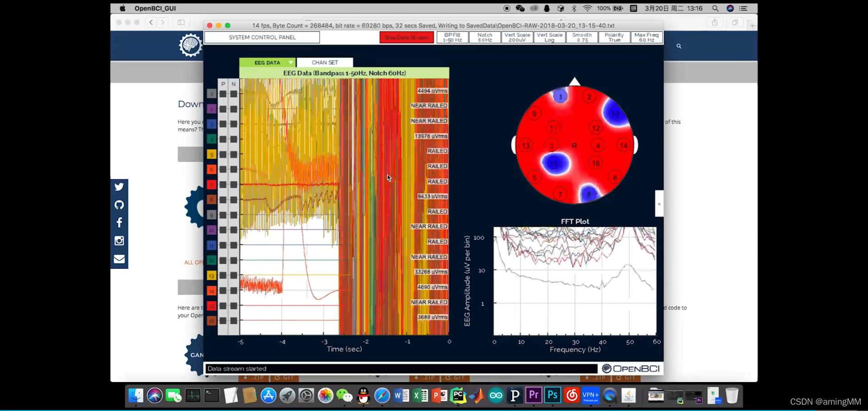Click the FFT Plot graph area
The width and height of the screenshot is (868, 411).
pos(575,281)
